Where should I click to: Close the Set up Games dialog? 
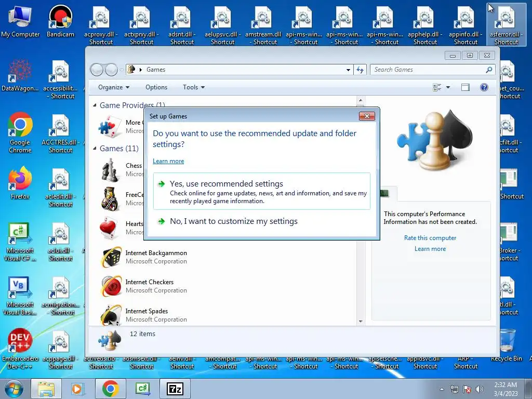pos(367,116)
